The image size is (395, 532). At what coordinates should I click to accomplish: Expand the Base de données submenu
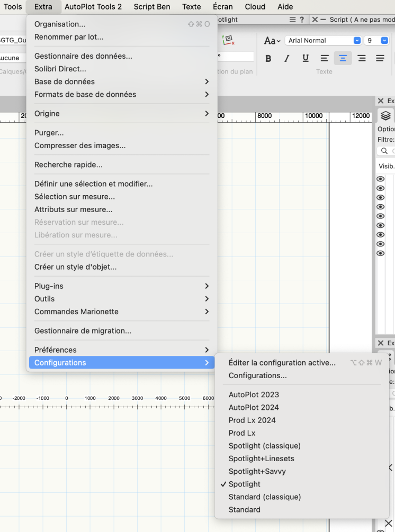(x=122, y=81)
